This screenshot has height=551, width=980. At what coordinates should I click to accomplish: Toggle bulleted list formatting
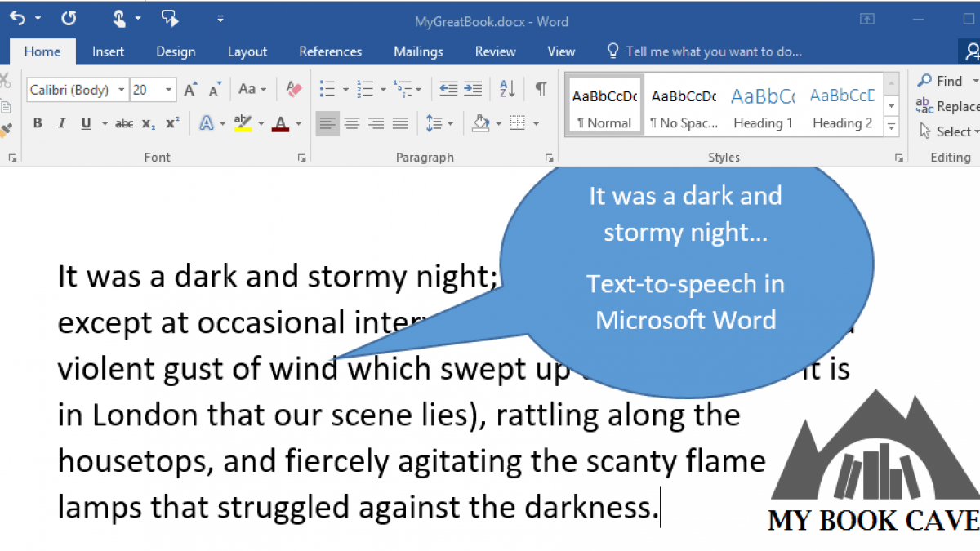326,89
